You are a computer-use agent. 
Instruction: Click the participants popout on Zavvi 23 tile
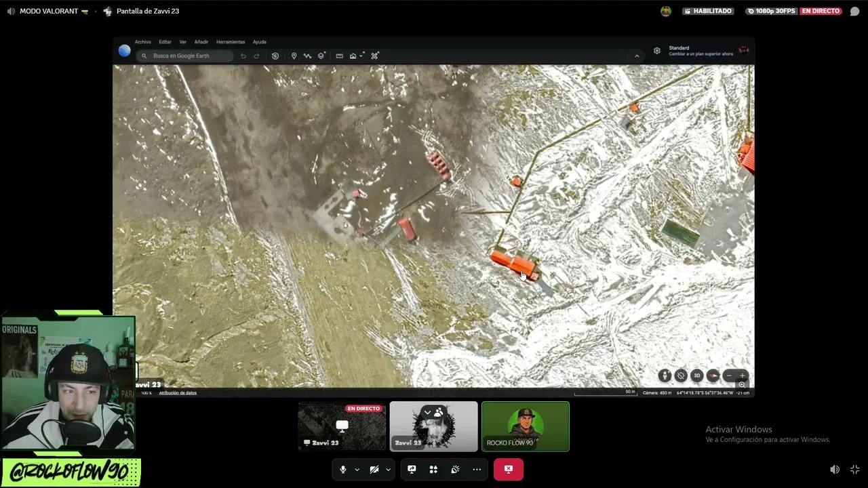point(433,412)
